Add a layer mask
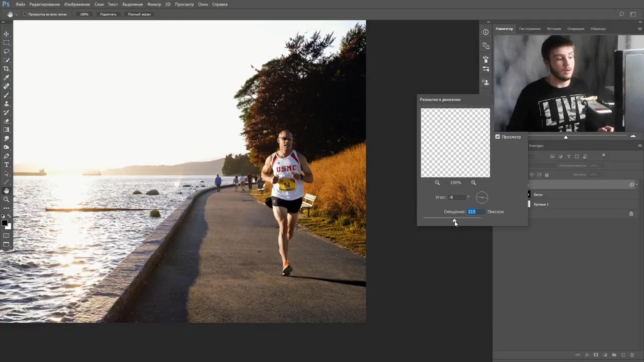This screenshot has height=362, width=644. click(x=596, y=355)
